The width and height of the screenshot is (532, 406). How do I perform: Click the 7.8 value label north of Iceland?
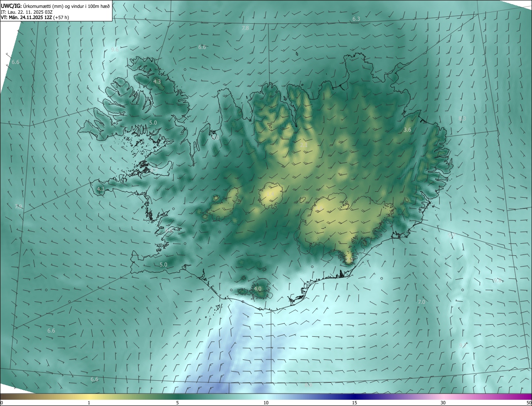[245, 28]
